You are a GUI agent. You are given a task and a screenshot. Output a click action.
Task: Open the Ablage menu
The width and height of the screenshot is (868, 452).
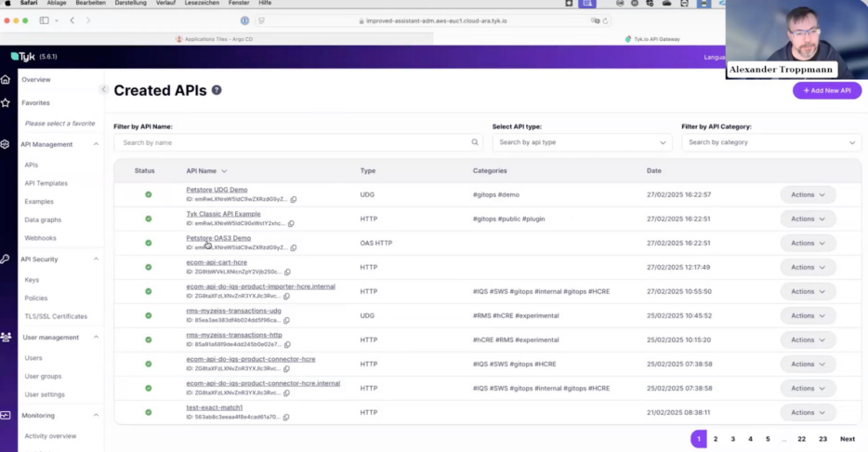57,3
